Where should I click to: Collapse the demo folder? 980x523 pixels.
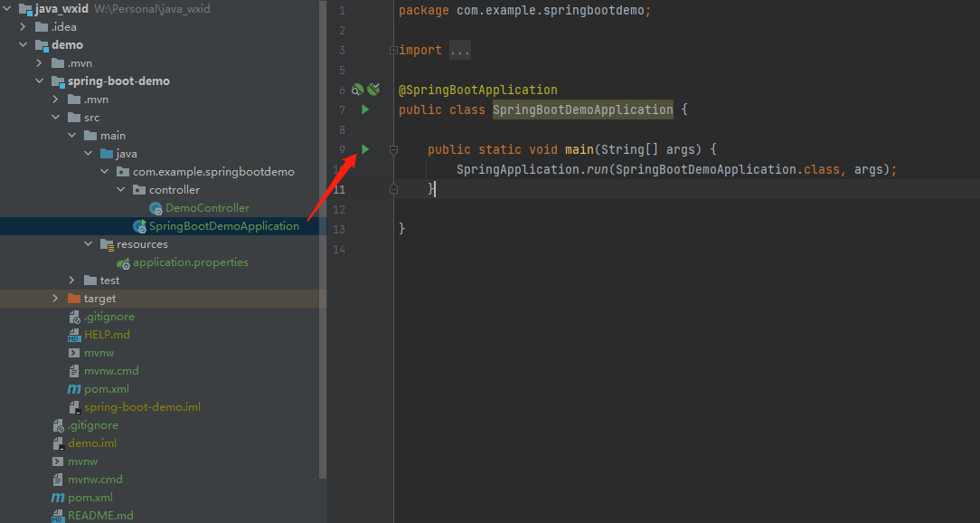(24, 45)
